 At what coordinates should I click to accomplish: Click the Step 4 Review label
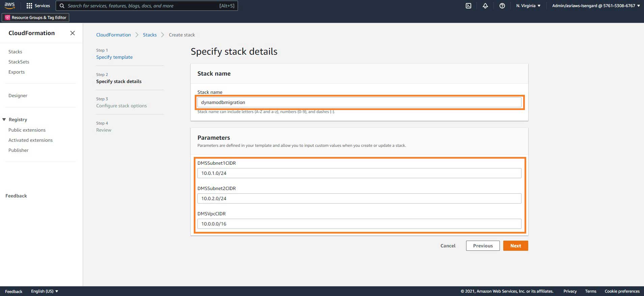tap(104, 130)
